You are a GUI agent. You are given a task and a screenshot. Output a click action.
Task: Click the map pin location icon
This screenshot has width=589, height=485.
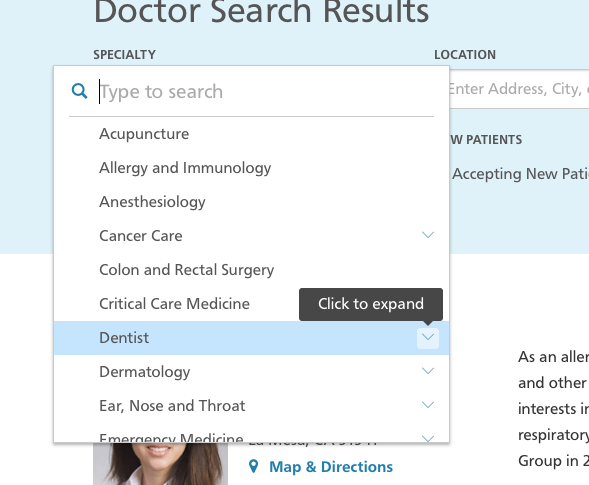point(254,466)
